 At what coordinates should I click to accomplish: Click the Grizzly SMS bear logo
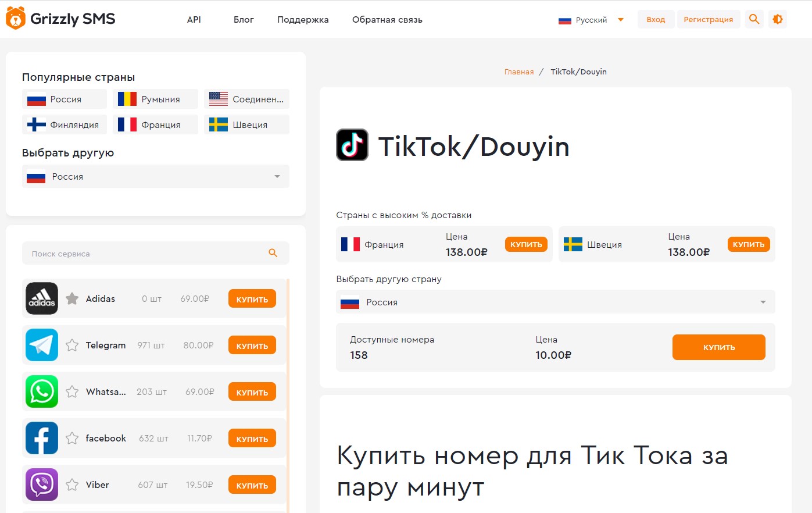pyautogui.click(x=16, y=19)
